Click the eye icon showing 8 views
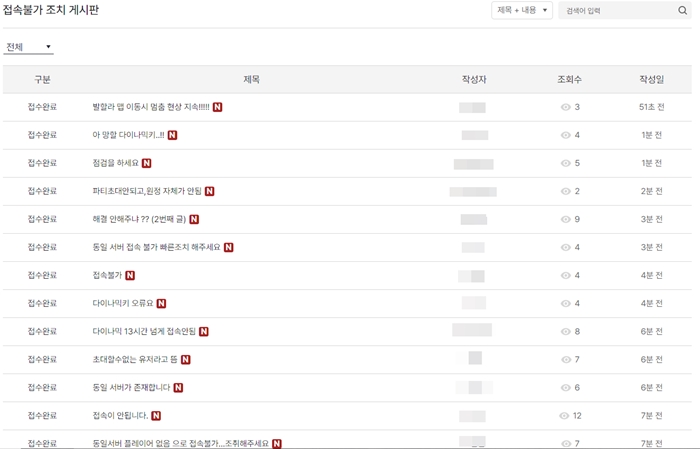The height and width of the screenshot is (449, 700). click(566, 331)
